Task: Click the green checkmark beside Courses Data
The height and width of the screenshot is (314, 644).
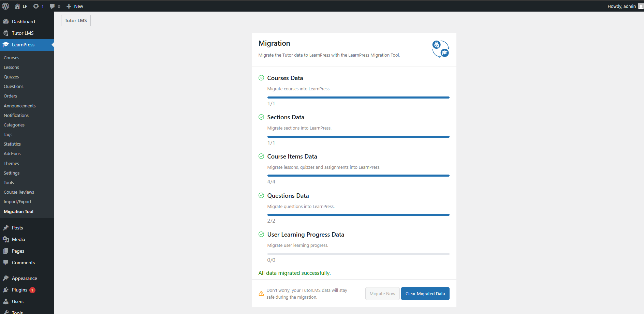Action: click(261, 78)
